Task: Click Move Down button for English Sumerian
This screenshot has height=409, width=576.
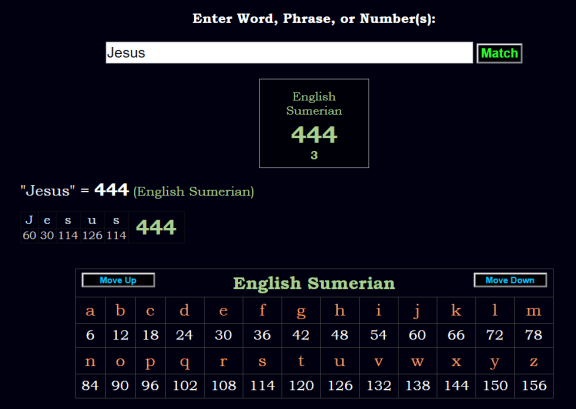Action: tap(510, 280)
